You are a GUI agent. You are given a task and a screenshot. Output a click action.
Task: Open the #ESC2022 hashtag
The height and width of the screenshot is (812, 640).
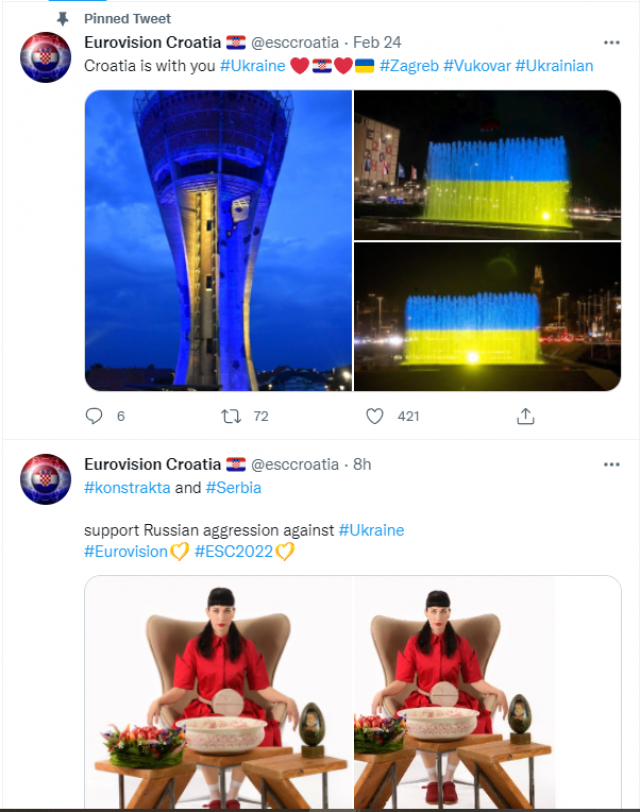pyautogui.click(x=234, y=552)
